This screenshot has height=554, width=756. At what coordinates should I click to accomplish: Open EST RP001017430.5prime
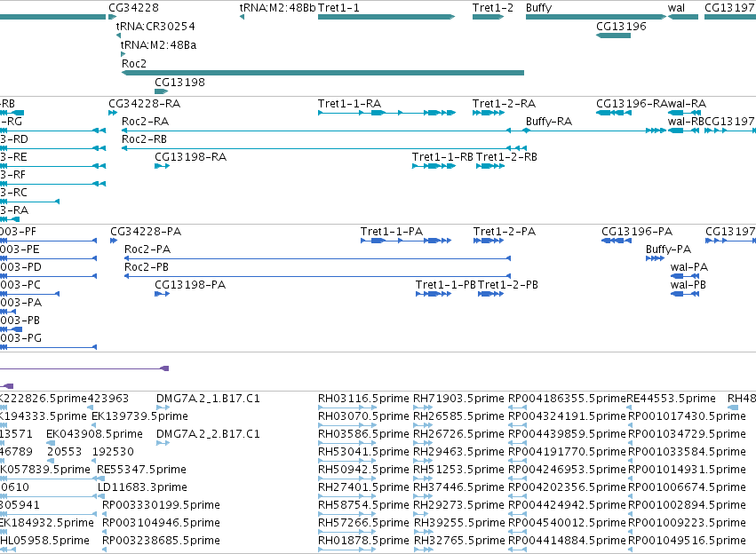687,416
